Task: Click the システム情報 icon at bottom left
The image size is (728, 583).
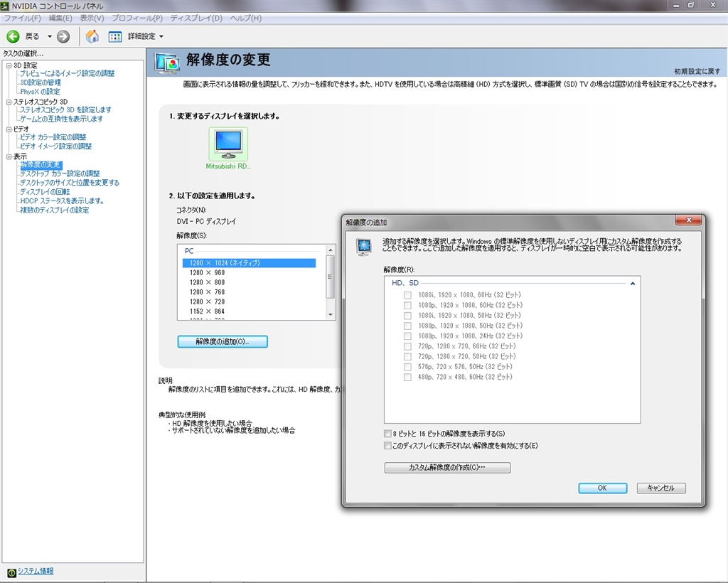Action: [x=11, y=572]
